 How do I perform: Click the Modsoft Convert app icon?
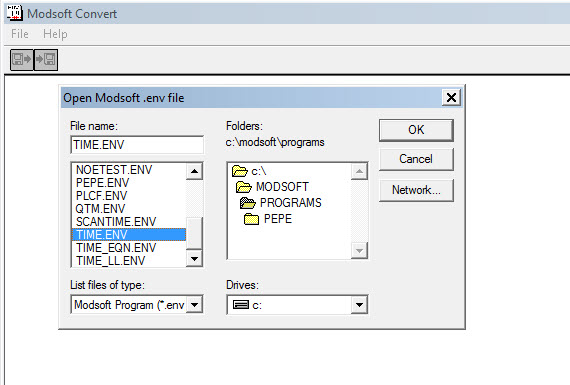[15, 13]
